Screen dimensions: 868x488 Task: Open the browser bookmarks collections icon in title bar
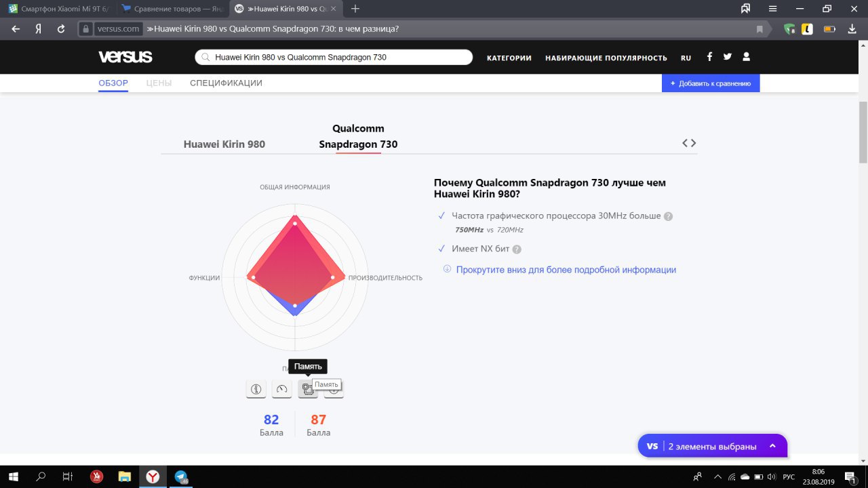coord(745,9)
